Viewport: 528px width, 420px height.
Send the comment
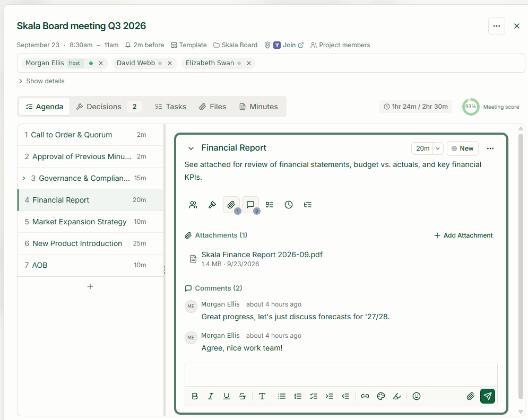(x=488, y=396)
